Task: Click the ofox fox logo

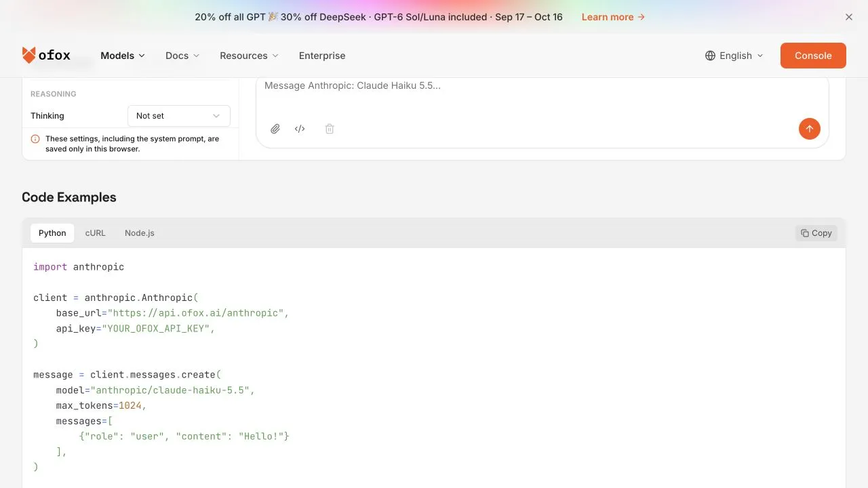Action: [46, 56]
